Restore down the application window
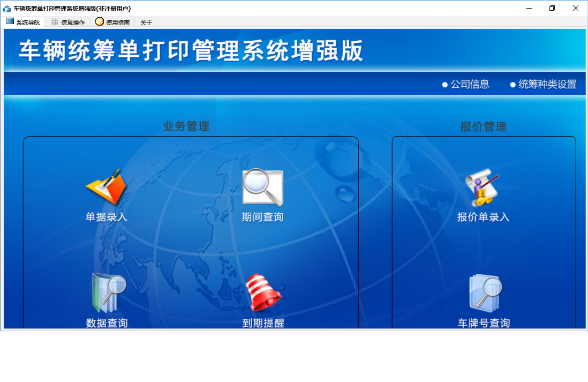 (552, 8)
